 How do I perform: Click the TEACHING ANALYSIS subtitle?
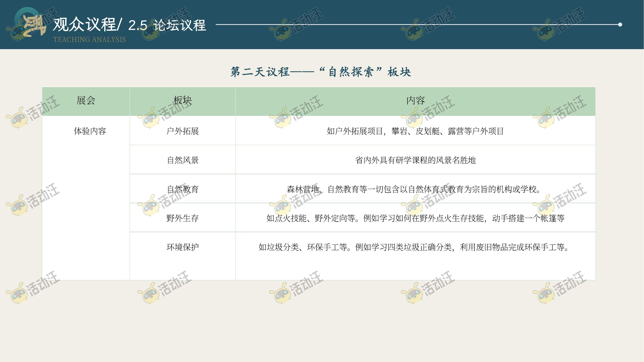[89, 39]
